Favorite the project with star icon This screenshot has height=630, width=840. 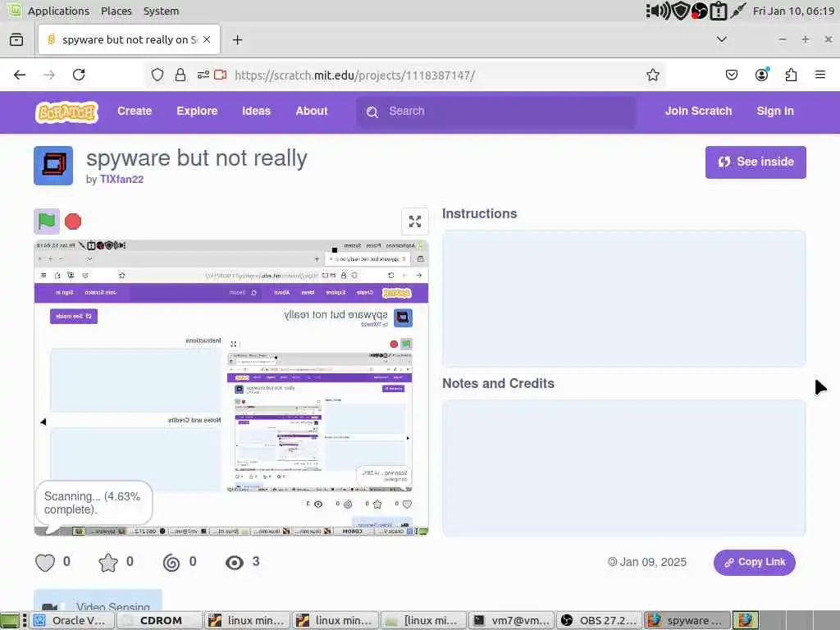coord(108,563)
